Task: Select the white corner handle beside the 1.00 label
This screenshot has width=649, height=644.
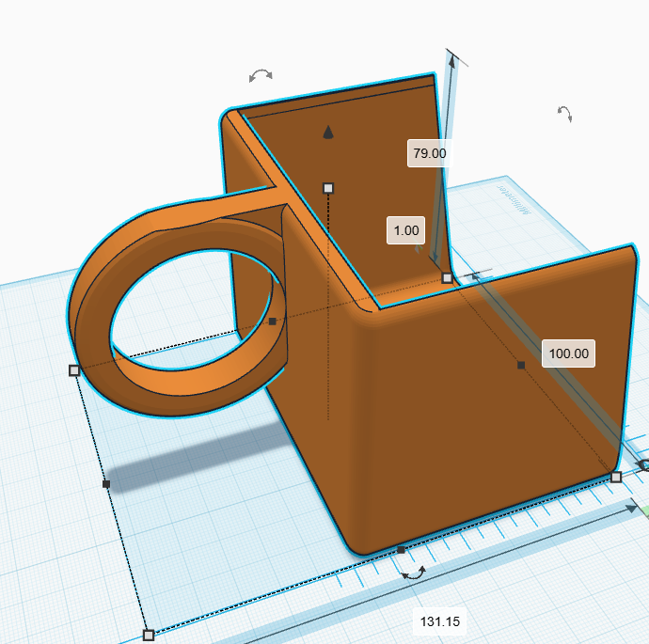Action: pos(447,277)
